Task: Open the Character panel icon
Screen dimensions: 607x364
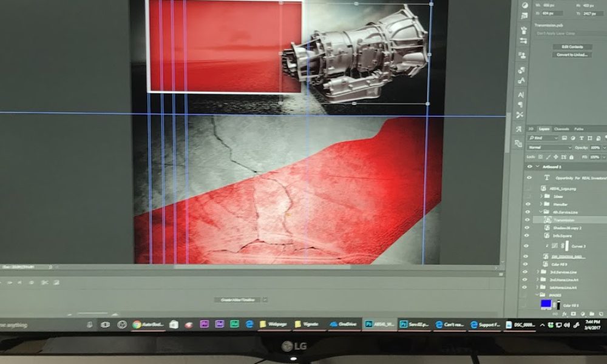Action: click(521, 95)
